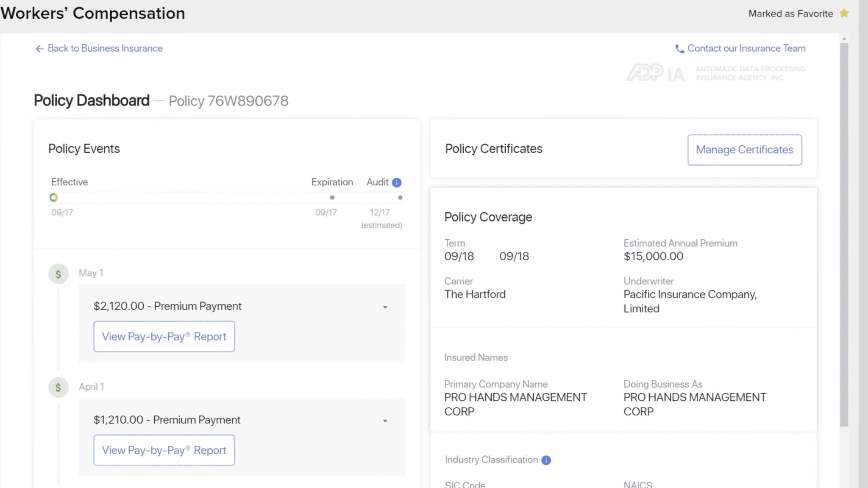Click the phone icon near Contact our Insurance Team

point(680,49)
